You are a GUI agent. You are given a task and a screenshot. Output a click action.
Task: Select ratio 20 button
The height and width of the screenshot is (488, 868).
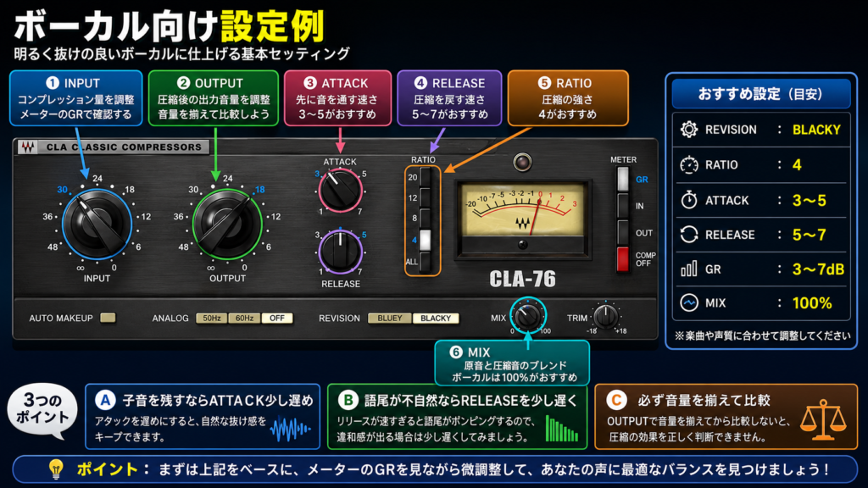point(426,177)
